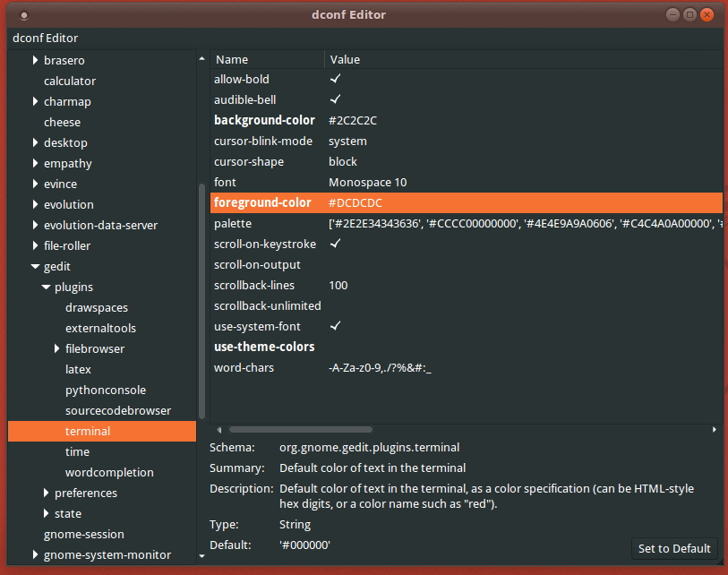This screenshot has height=575, width=728.
Task: Select the cursor-blink-mode key
Action: click(x=262, y=141)
